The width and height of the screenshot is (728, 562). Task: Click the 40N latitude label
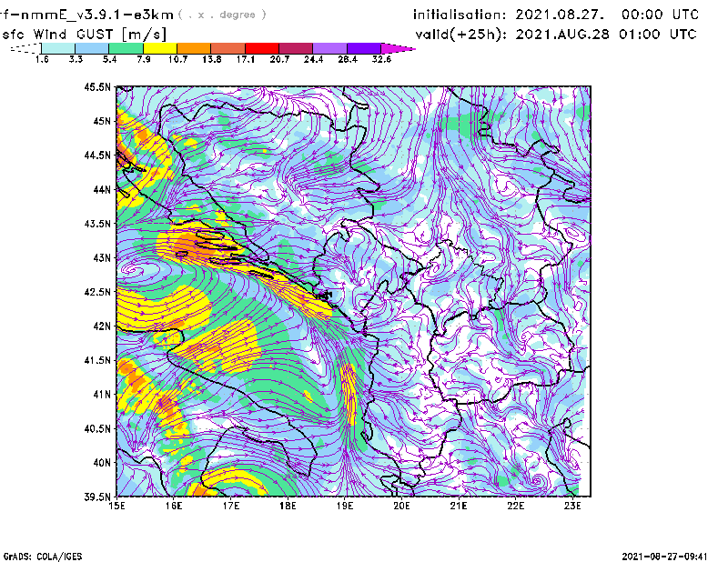pos(102,462)
